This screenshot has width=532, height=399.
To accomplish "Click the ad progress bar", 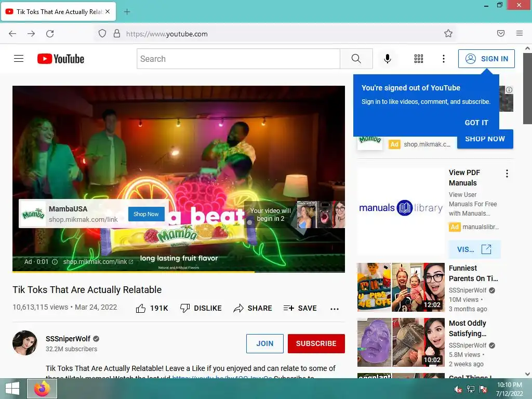I will (179, 271).
